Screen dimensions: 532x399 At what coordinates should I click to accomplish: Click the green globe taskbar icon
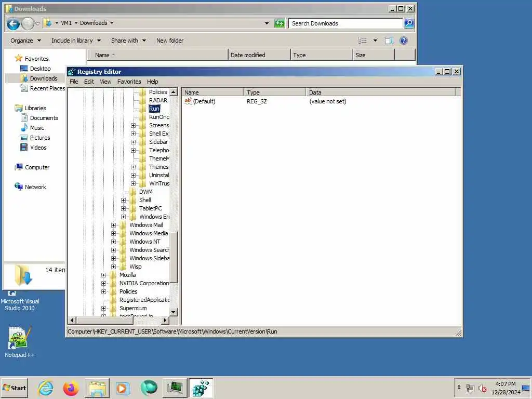(149, 388)
